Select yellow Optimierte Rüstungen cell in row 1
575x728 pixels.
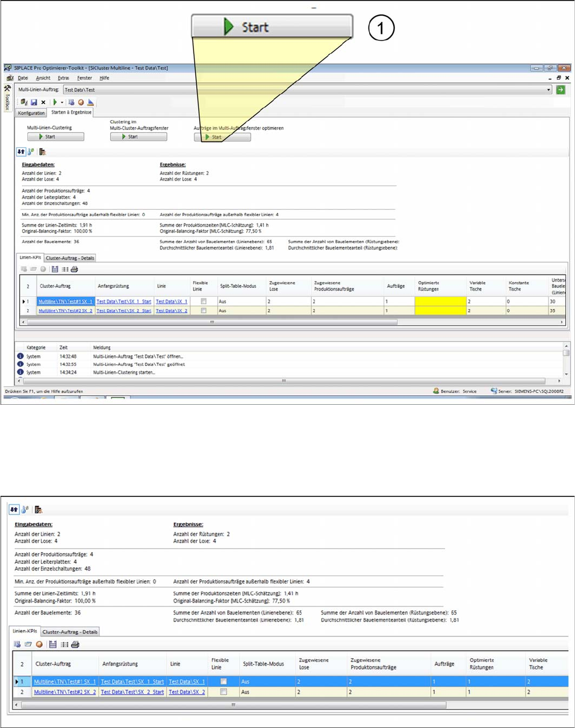pyautogui.click(x=441, y=301)
